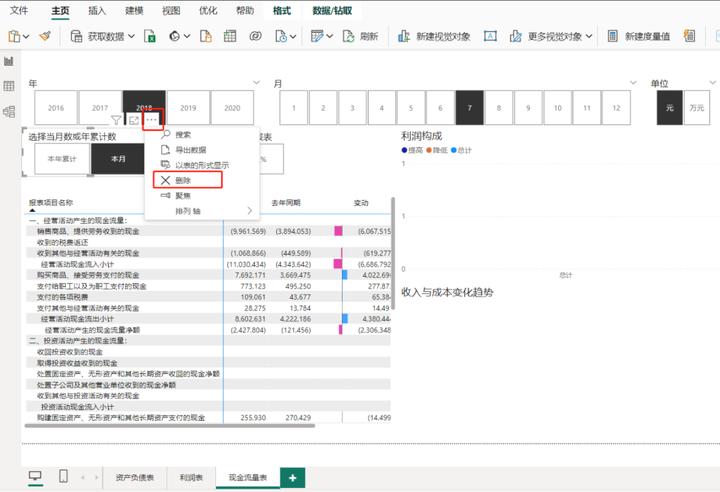720x492 pixels.
Task: Expand the 月 slicer chevron
Action: click(633, 83)
